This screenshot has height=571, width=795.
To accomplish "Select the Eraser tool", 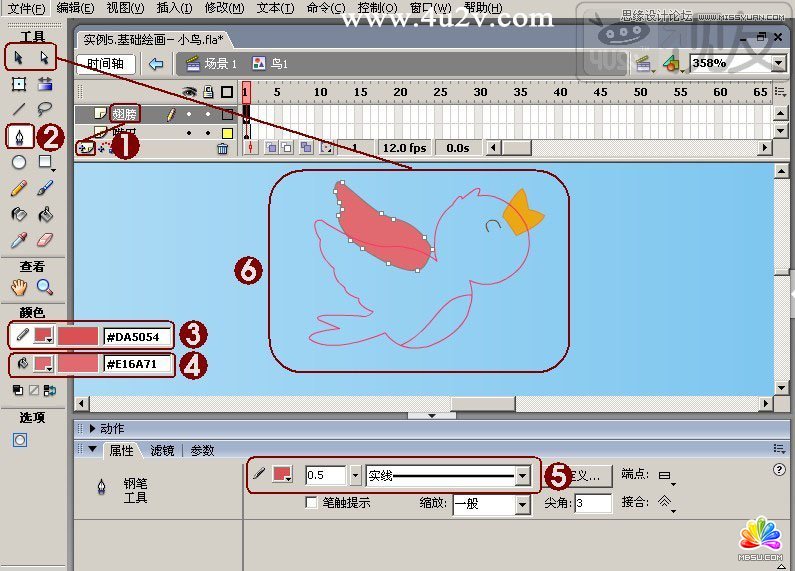I will tap(45, 240).
